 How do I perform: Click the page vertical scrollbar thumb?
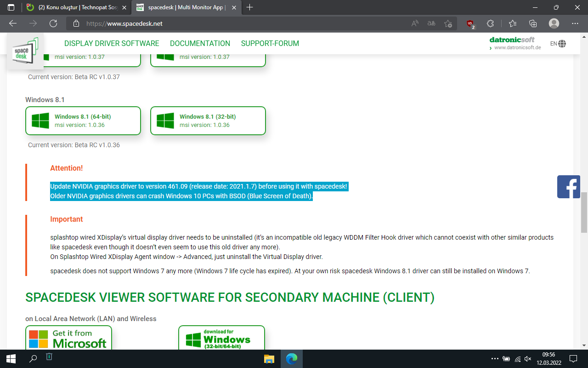[584, 213]
